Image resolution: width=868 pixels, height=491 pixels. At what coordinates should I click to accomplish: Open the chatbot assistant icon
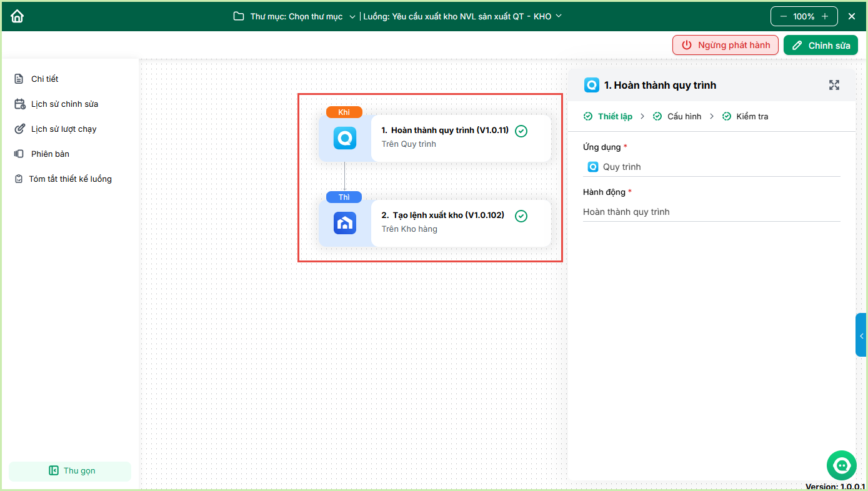tap(841, 465)
